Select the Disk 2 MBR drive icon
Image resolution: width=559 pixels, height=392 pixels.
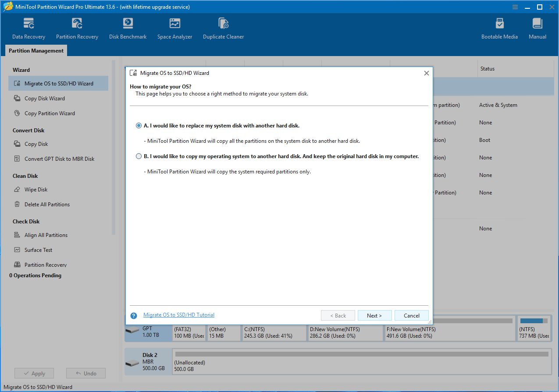[x=132, y=363]
